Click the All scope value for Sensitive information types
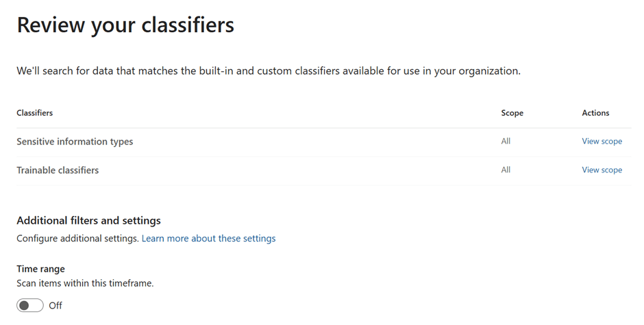 [x=506, y=142]
